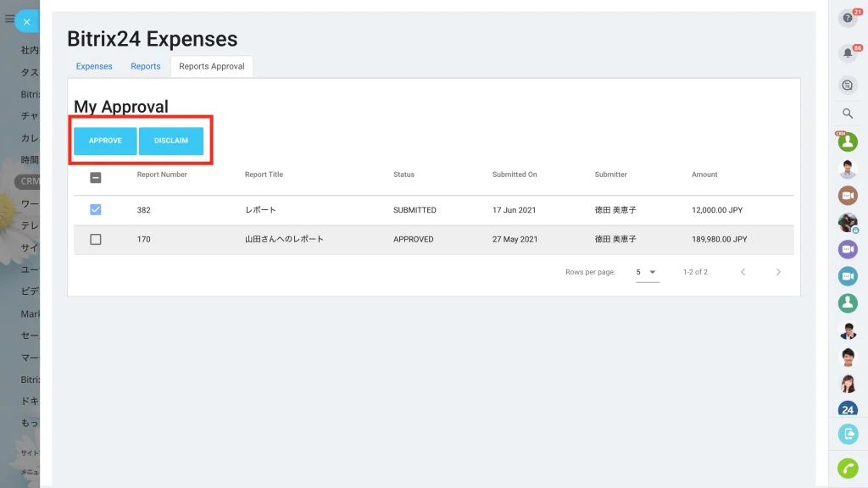Click the SUBMITTED status cell

[x=415, y=210]
